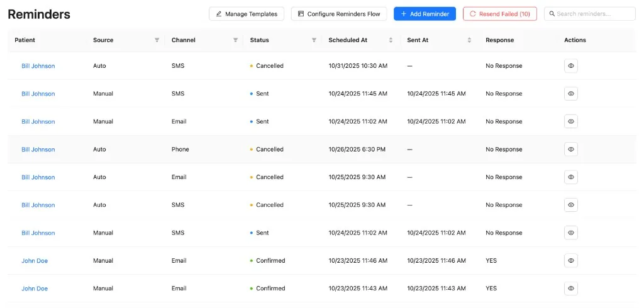644x308 pixels.
Task: Open Configure Reminders Flow
Action: 339,14
